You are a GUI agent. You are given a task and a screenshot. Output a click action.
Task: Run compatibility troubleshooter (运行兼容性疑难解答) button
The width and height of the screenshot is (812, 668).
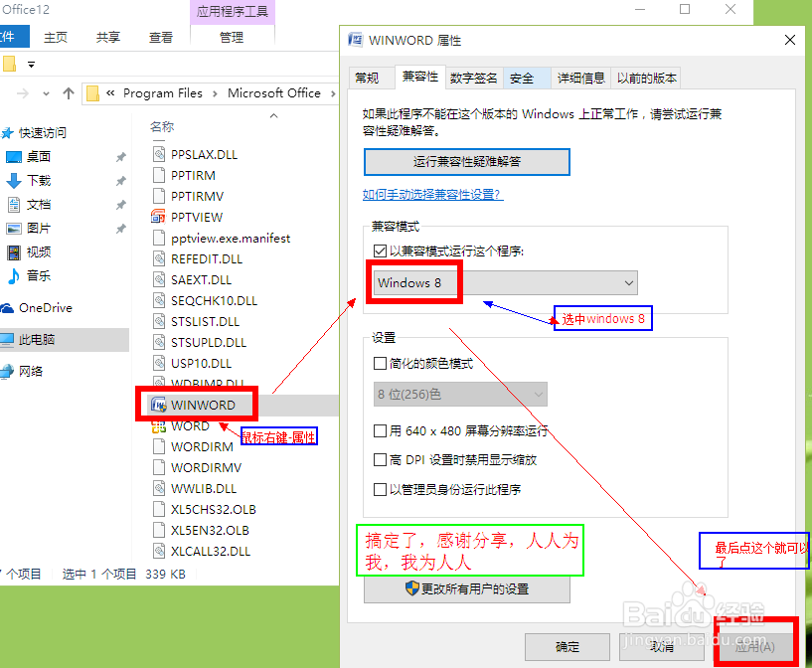click(x=466, y=162)
